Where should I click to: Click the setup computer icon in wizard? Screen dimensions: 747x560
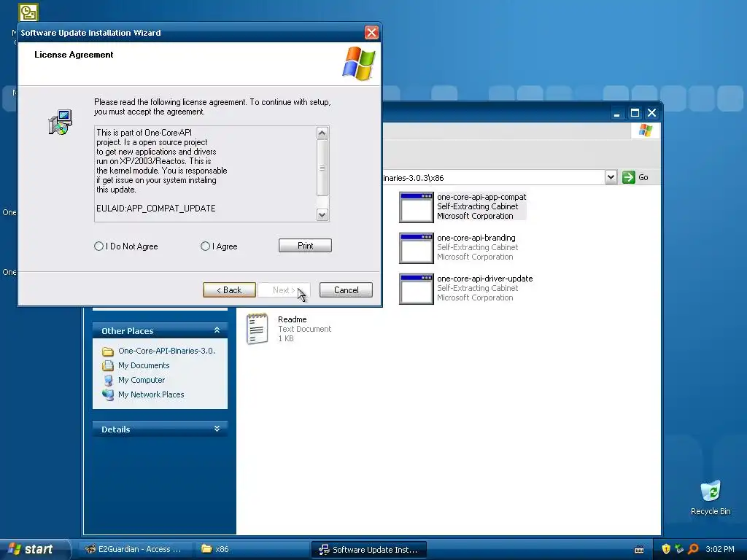point(60,122)
